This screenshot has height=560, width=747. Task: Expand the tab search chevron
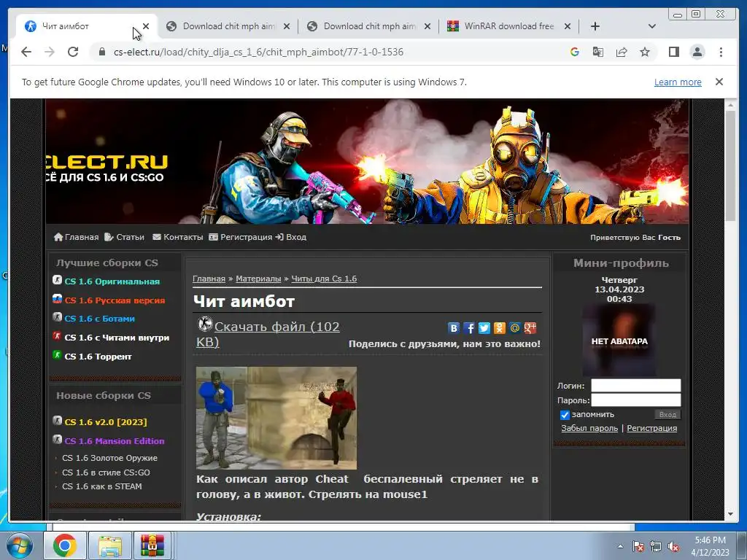(x=651, y=26)
